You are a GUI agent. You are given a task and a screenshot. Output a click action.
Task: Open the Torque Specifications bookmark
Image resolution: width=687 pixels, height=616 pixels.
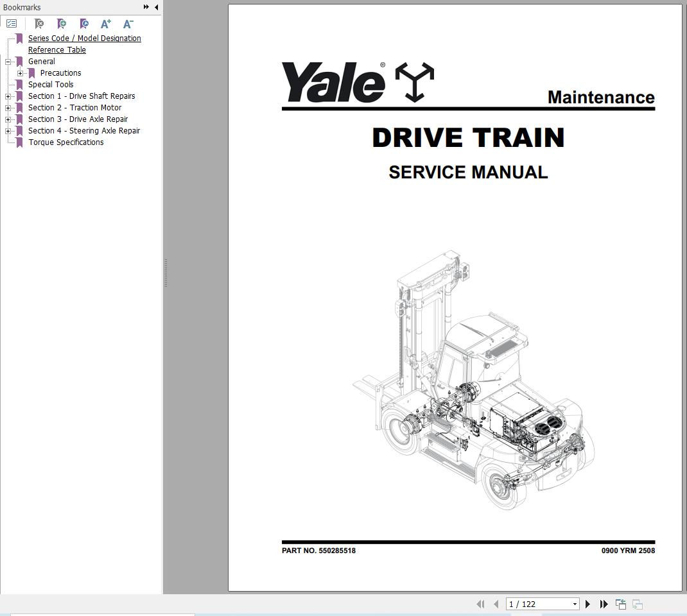[66, 142]
